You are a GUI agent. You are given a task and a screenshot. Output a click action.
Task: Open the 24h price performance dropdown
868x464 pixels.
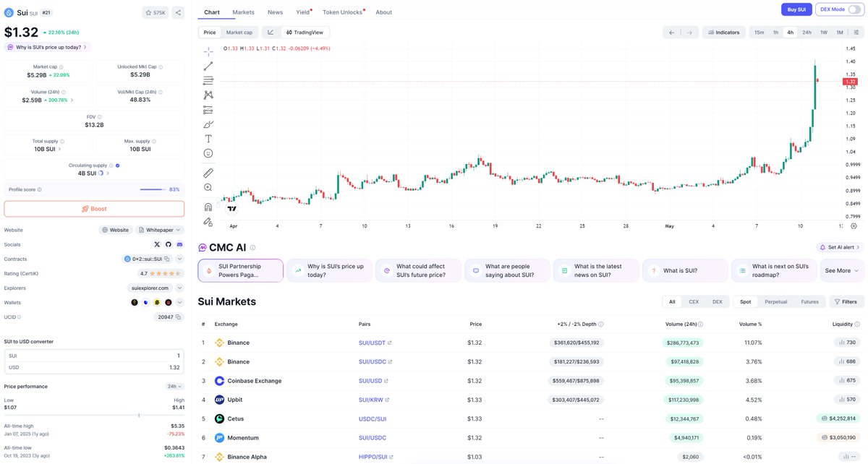click(x=175, y=387)
